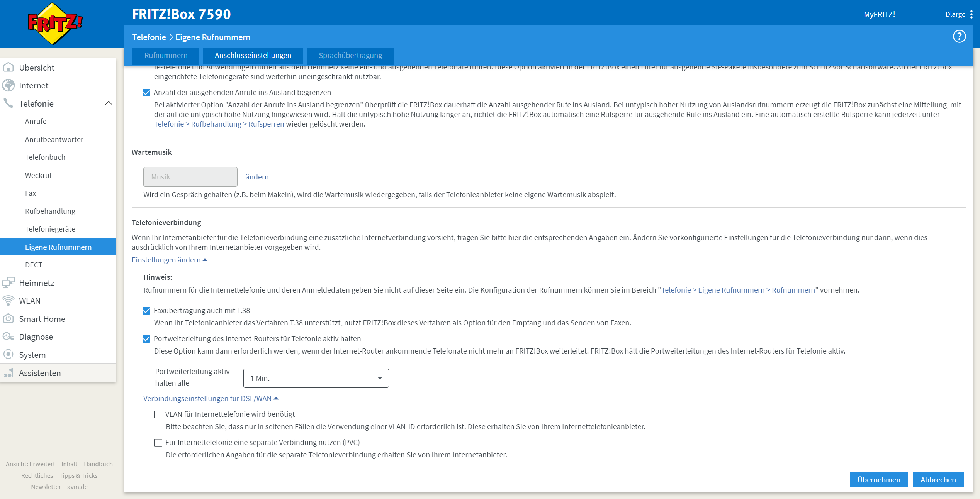Click the Internet globe icon

(x=8, y=85)
